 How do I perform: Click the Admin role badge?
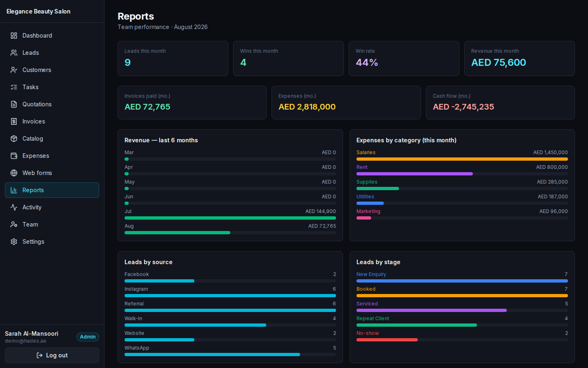[x=88, y=337]
